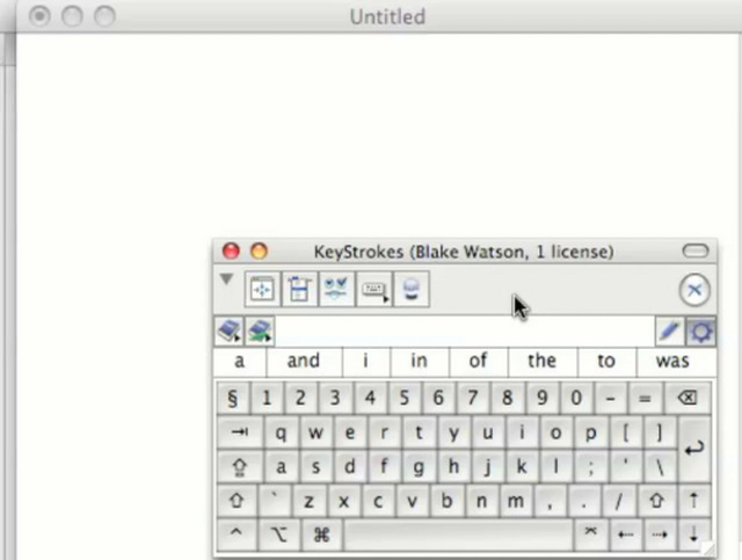
Task: Insert the suggested word "of"
Action: pos(478,361)
